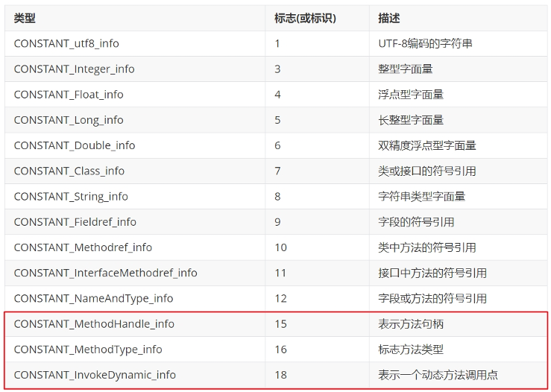Screen dimensions: 551x392
Task: Click the description '长整型字面量'
Action: (x=411, y=120)
